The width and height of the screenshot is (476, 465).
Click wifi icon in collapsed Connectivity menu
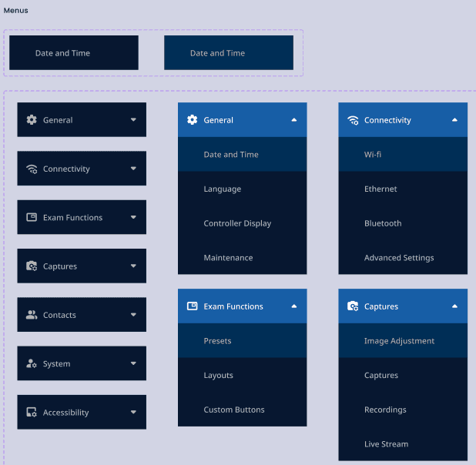point(32,169)
